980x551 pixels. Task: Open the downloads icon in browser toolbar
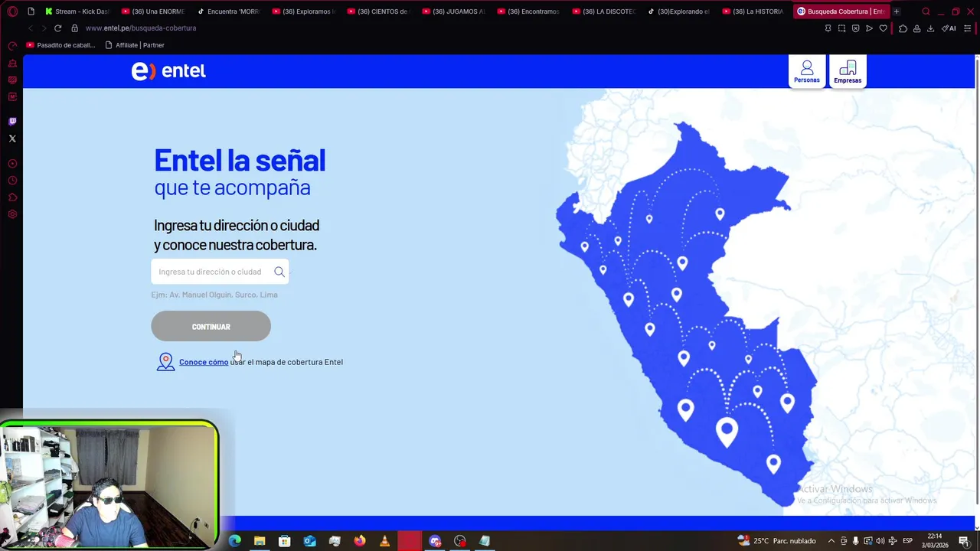[930, 28]
